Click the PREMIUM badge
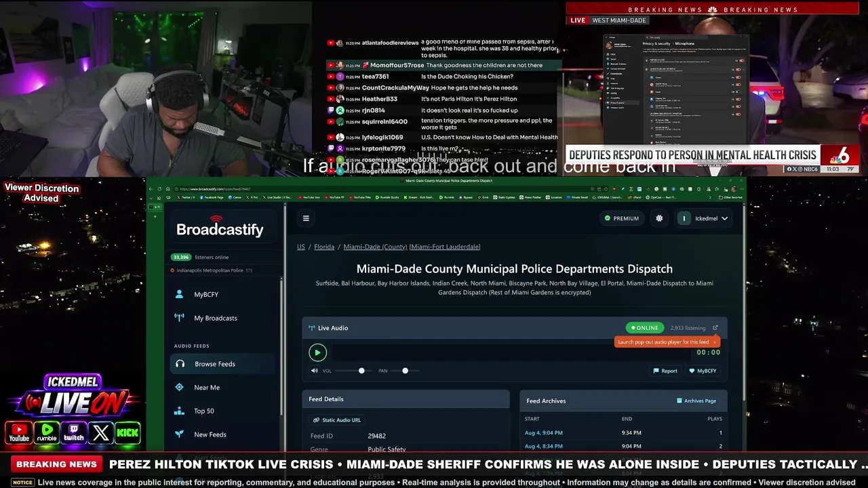The width and height of the screenshot is (868, 488). point(621,218)
